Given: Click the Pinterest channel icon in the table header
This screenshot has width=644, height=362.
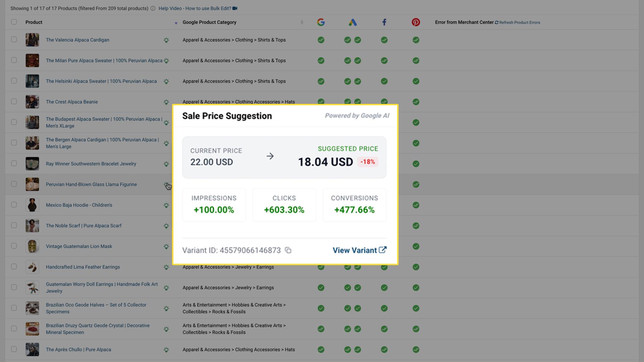Looking at the screenshot, I should (416, 22).
